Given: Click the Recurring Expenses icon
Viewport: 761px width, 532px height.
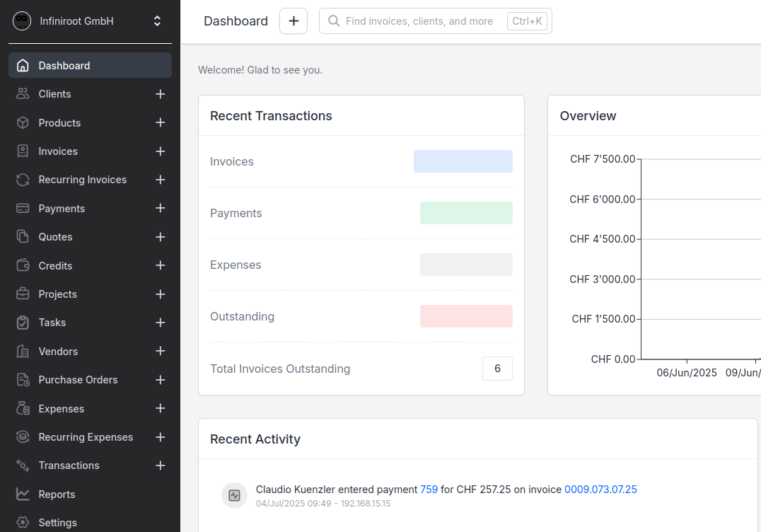Looking at the screenshot, I should click(x=23, y=437).
